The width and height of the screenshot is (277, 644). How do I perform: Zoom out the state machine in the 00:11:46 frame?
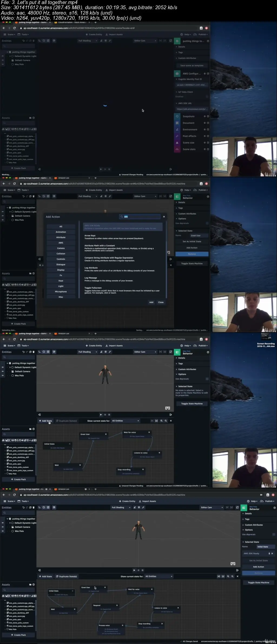coord(166,421)
